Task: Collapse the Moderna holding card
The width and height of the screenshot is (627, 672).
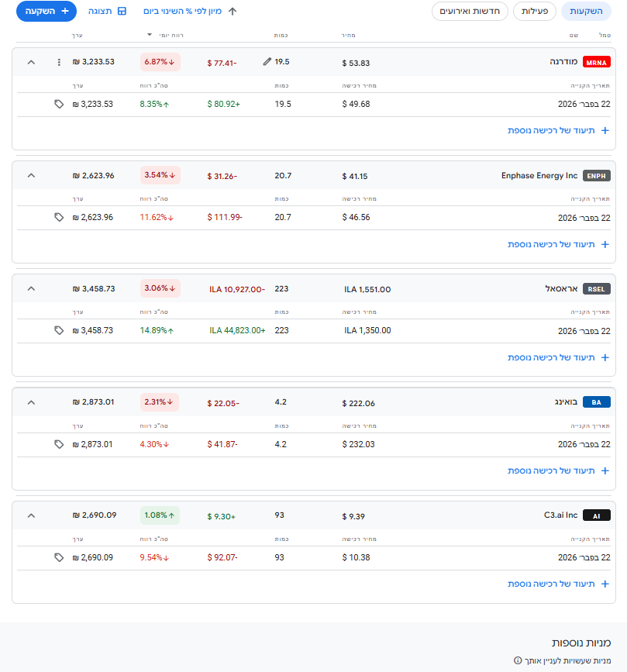Action: pos(31,62)
